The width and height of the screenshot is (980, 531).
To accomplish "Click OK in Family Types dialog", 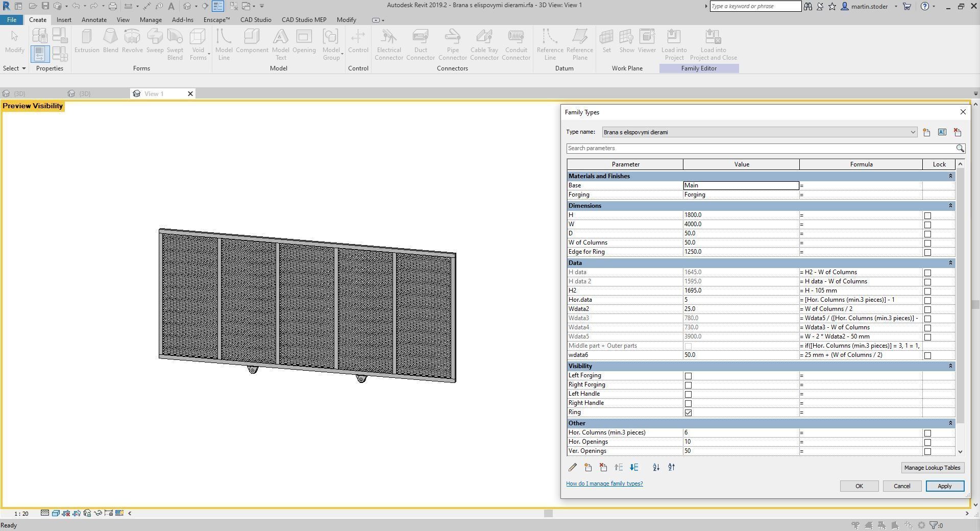I will click(859, 486).
